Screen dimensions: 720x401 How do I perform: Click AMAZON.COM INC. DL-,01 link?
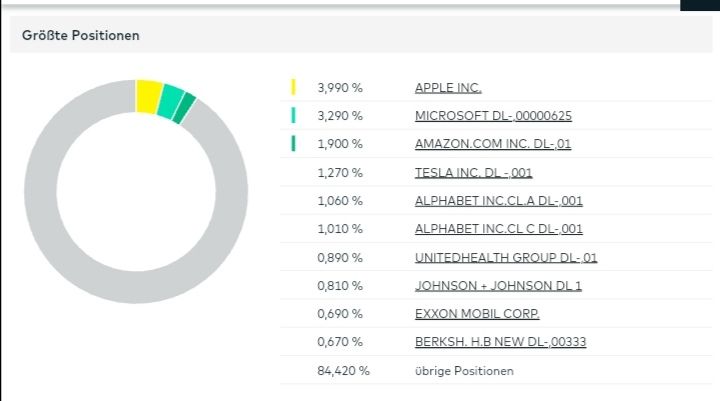coord(492,144)
